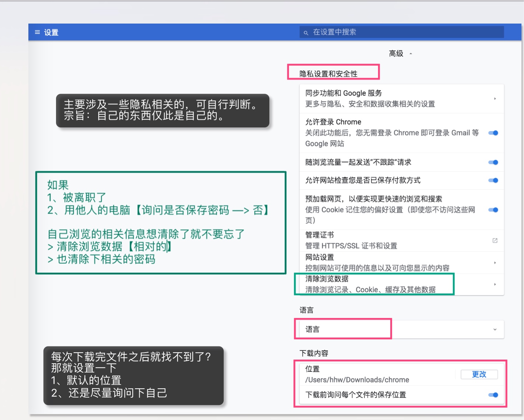Image resolution: width=524 pixels, height=420 pixels.
Task: Toggle the 允许登录 Chrome switch
Action: pos(493,133)
